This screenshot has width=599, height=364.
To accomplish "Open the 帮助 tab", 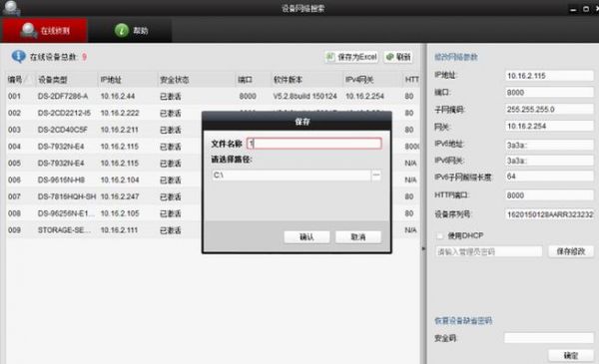I will point(131,30).
